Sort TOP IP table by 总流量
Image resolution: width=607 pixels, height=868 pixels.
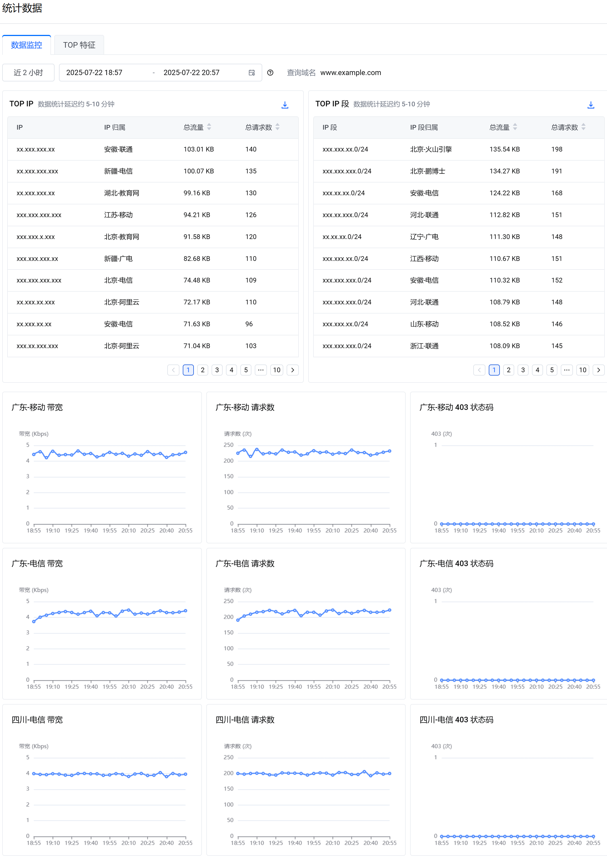[209, 127]
